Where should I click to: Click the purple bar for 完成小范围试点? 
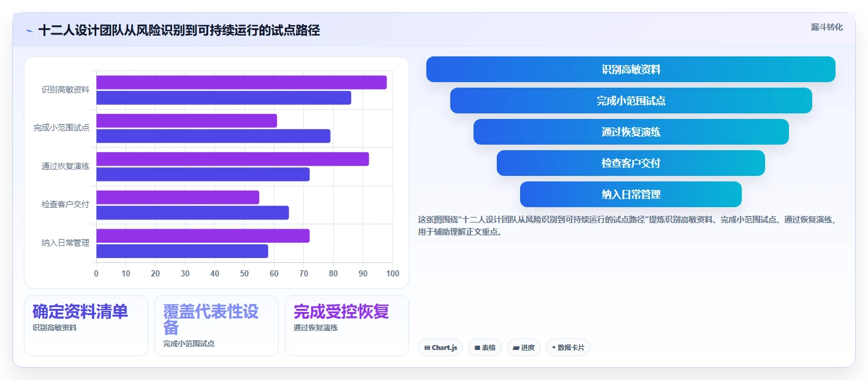click(187, 121)
